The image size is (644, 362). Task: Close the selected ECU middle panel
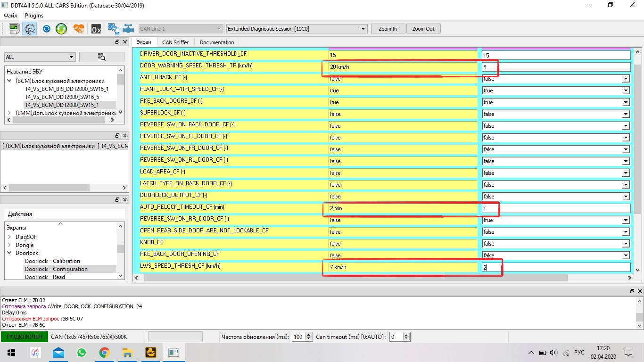(124, 135)
